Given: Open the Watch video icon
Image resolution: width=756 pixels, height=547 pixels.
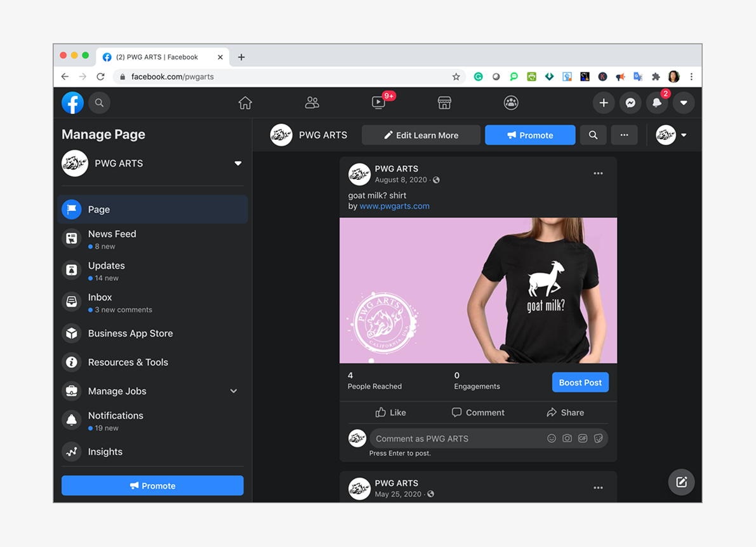Looking at the screenshot, I should (378, 103).
